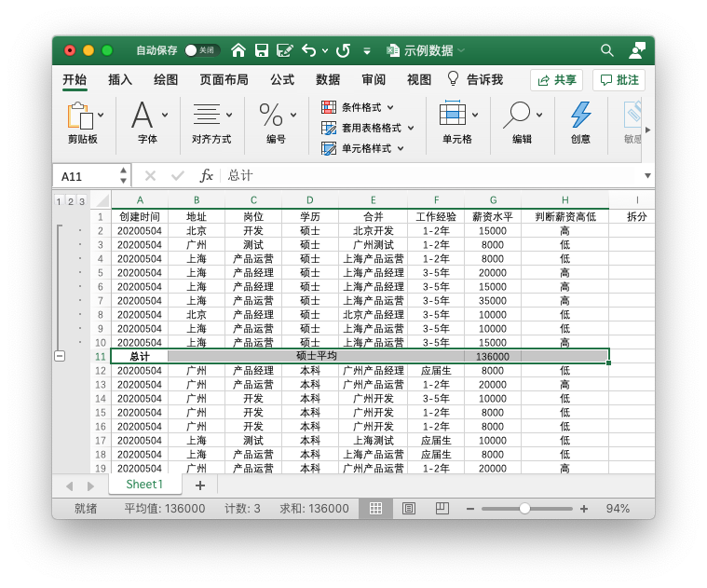Image resolution: width=707 pixels, height=588 pixels.
Task: Click the Undo arrow icon
Action: (x=308, y=50)
